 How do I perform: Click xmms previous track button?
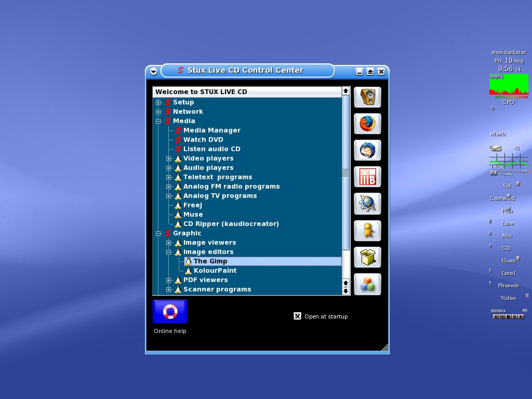pos(496,316)
